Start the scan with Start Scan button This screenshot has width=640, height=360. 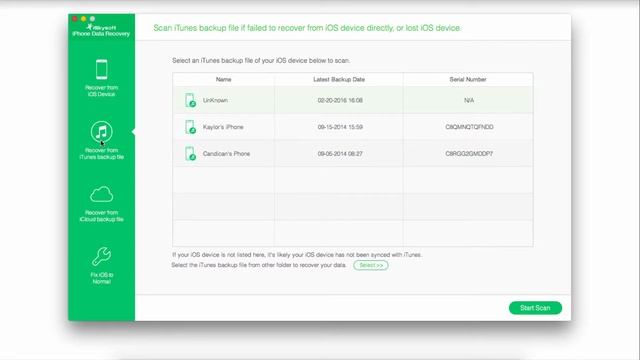coord(535,308)
